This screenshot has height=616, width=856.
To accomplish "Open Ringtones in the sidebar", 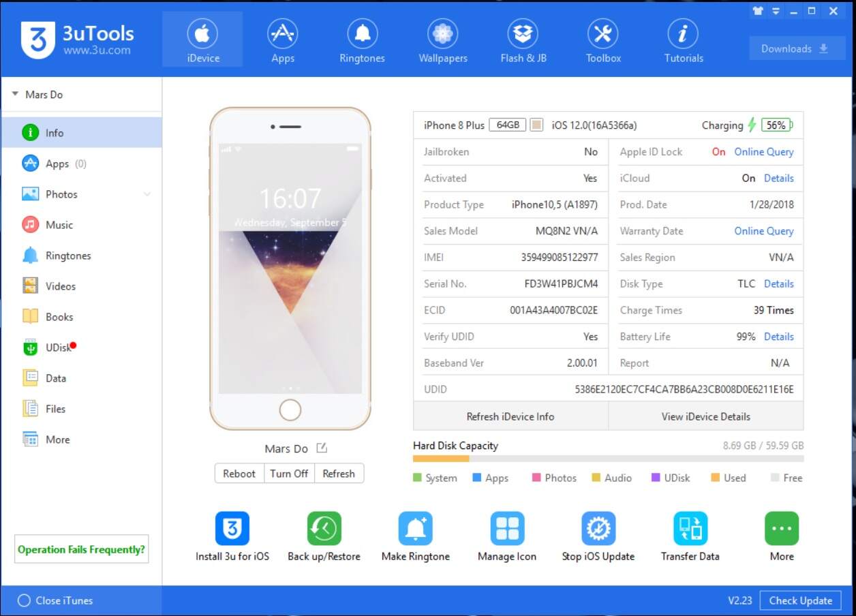I will click(x=81, y=256).
